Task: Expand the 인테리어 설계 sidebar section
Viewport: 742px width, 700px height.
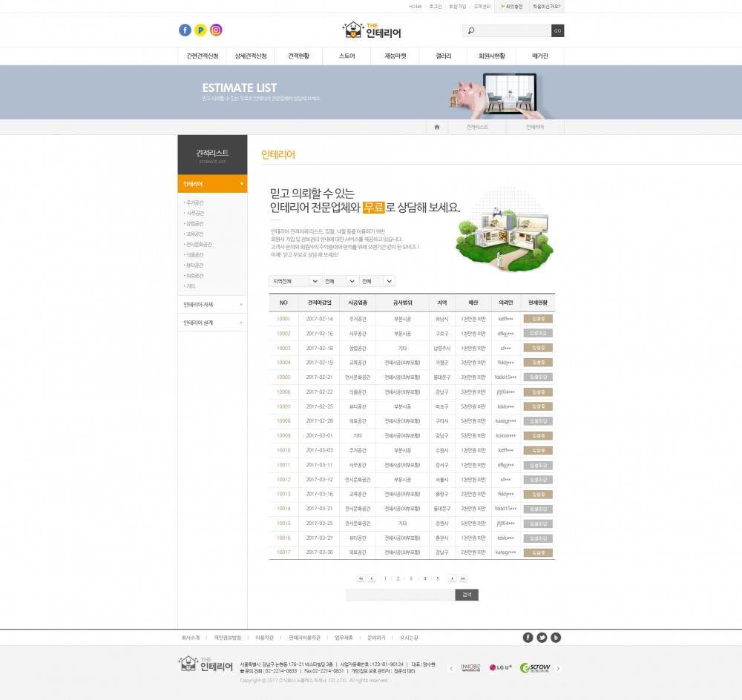Action: point(212,323)
